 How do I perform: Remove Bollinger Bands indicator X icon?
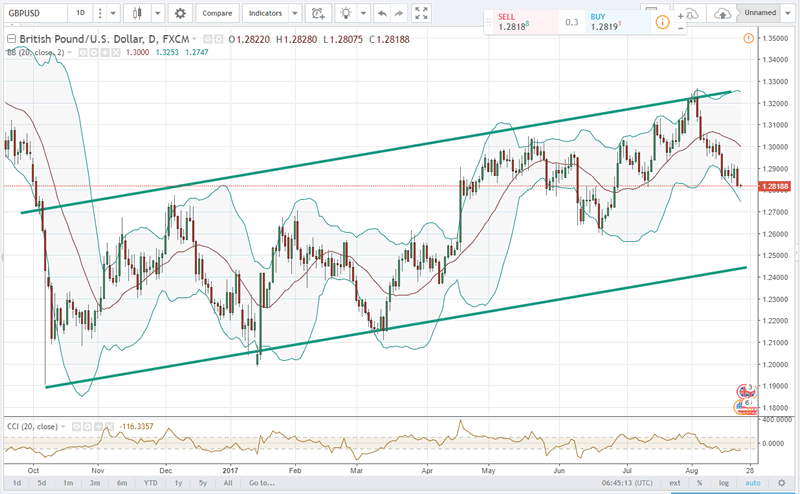(116, 53)
